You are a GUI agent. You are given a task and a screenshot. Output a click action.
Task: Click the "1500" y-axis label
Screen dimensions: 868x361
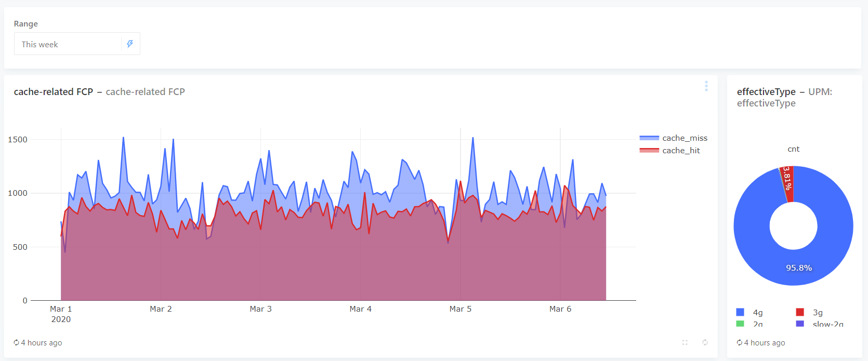click(18, 140)
